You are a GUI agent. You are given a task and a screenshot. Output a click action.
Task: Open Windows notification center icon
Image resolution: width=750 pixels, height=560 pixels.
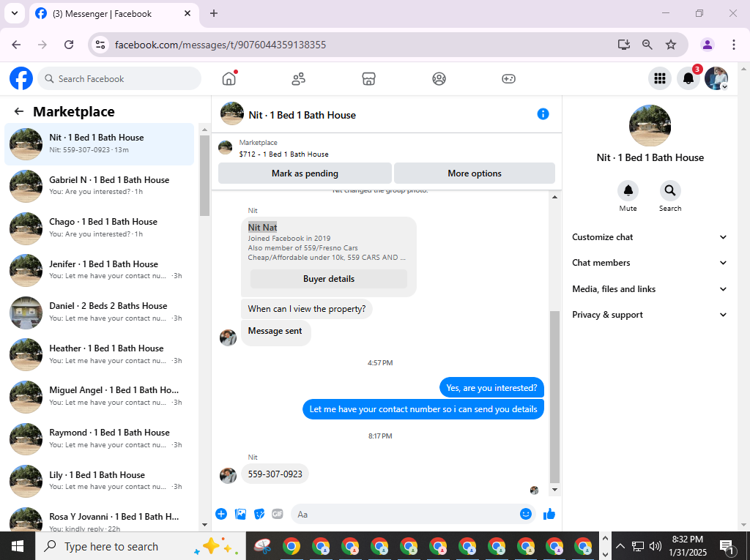[x=727, y=545]
